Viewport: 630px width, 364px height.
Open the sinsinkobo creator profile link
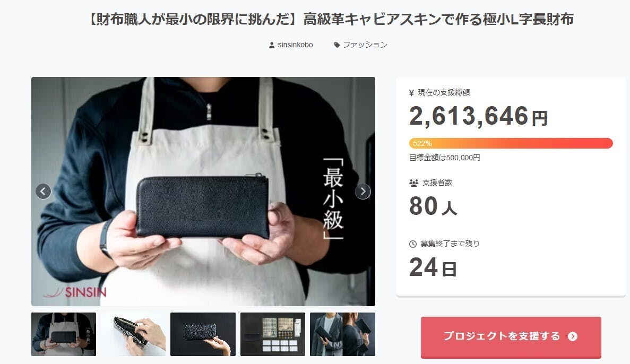pos(295,45)
